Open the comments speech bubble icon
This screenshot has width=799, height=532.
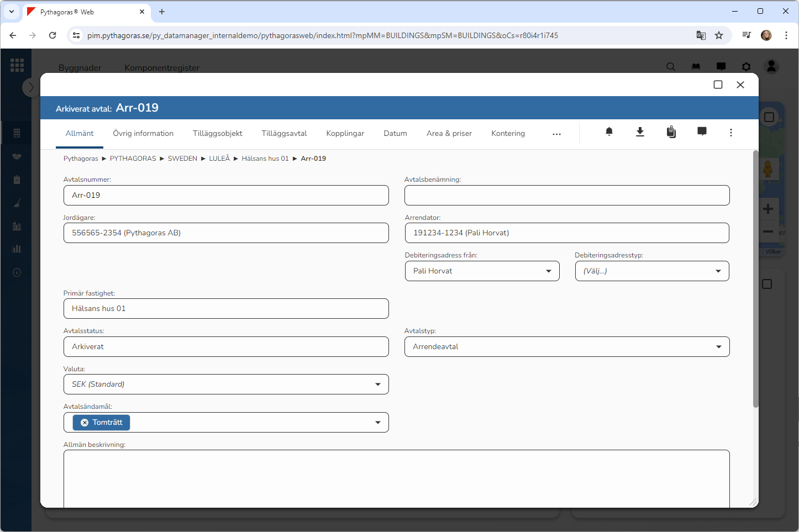pos(702,132)
